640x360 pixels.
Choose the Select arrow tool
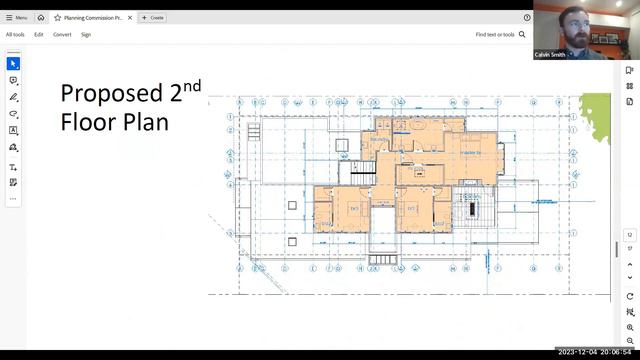point(13,64)
